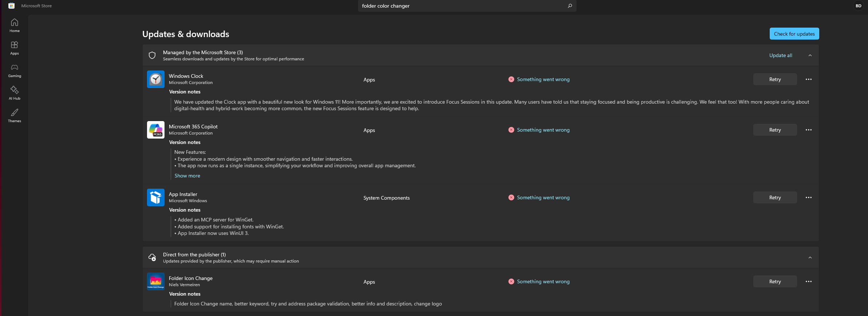Click the Niels Vermeiren publisher name
This screenshot has height=316, width=868.
(x=185, y=285)
